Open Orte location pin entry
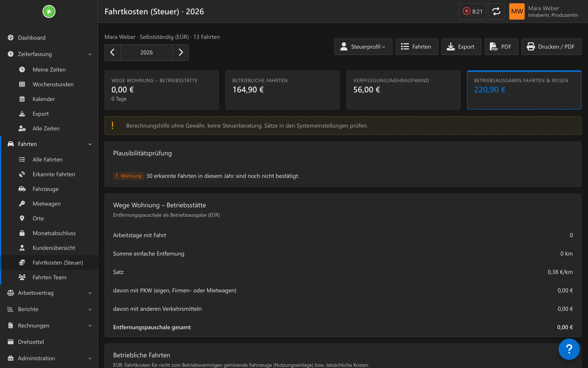Viewport: 588px width, 368px height. pos(49,218)
